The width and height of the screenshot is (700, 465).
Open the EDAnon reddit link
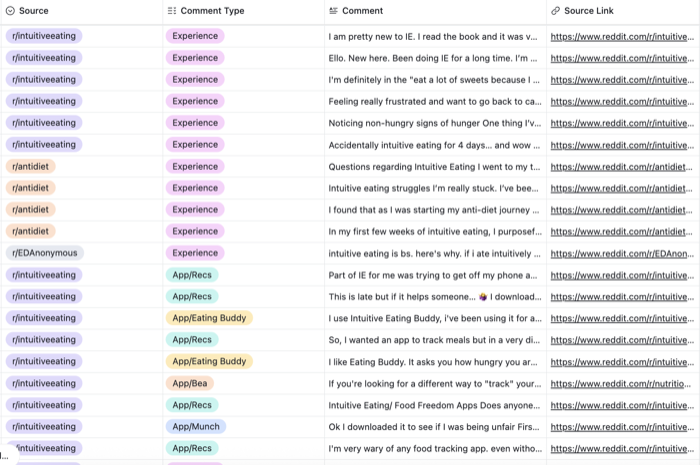coord(621,253)
